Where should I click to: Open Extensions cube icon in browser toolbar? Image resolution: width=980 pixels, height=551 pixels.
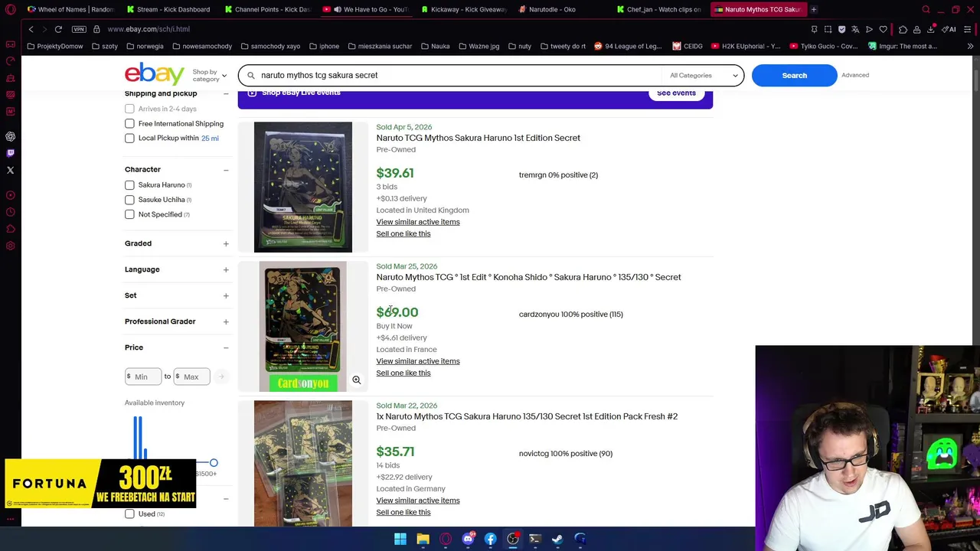coord(903,29)
